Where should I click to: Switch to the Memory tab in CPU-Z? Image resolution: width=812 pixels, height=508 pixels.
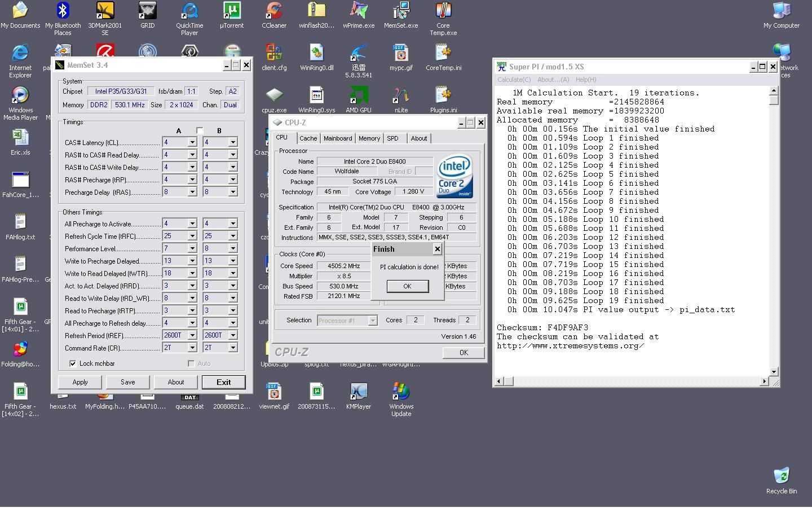(x=369, y=138)
